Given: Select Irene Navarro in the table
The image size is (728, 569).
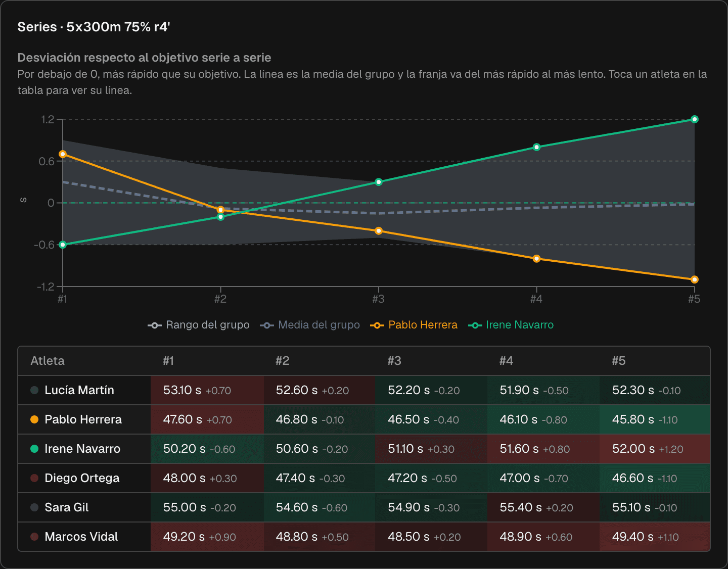Looking at the screenshot, I should pyautogui.click(x=364, y=449).
